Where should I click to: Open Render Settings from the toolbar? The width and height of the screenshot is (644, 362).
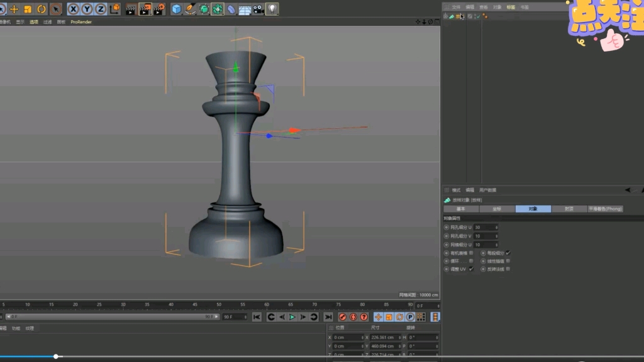pos(159,9)
